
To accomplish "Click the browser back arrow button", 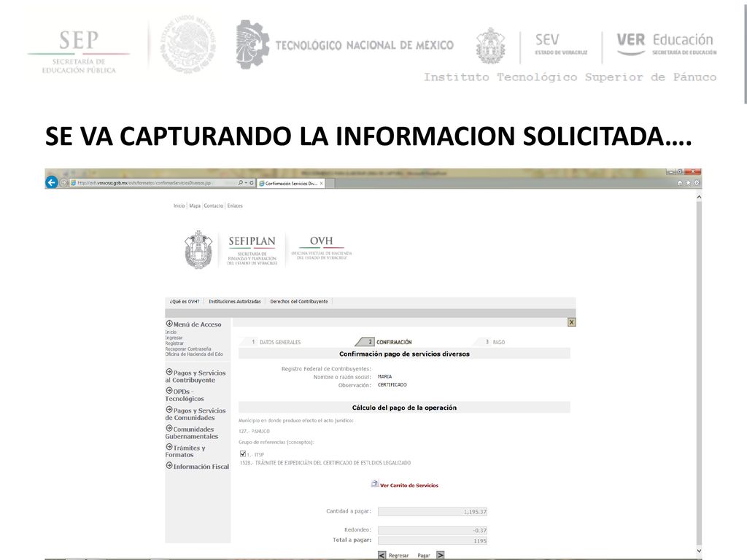I will (52, 182).
